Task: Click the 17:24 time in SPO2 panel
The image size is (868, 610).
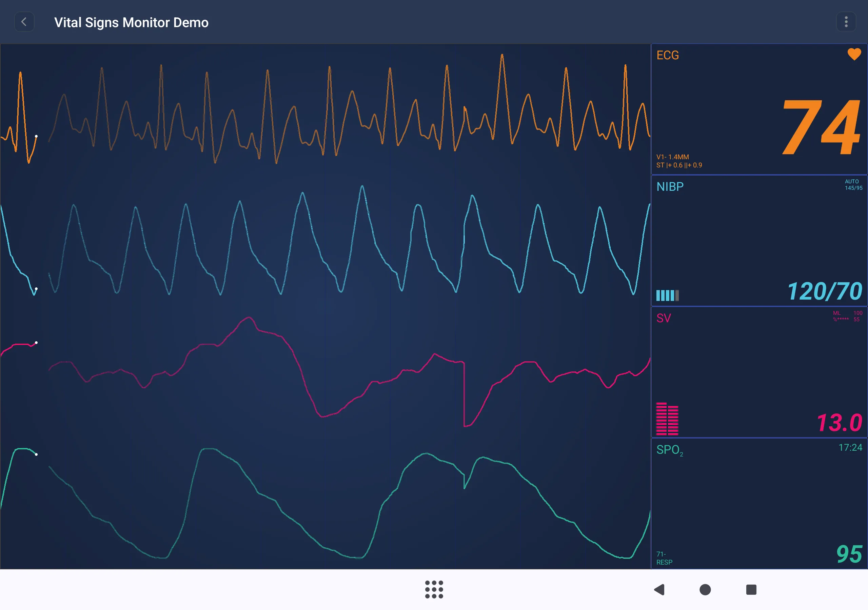Action: pos(850,447)
